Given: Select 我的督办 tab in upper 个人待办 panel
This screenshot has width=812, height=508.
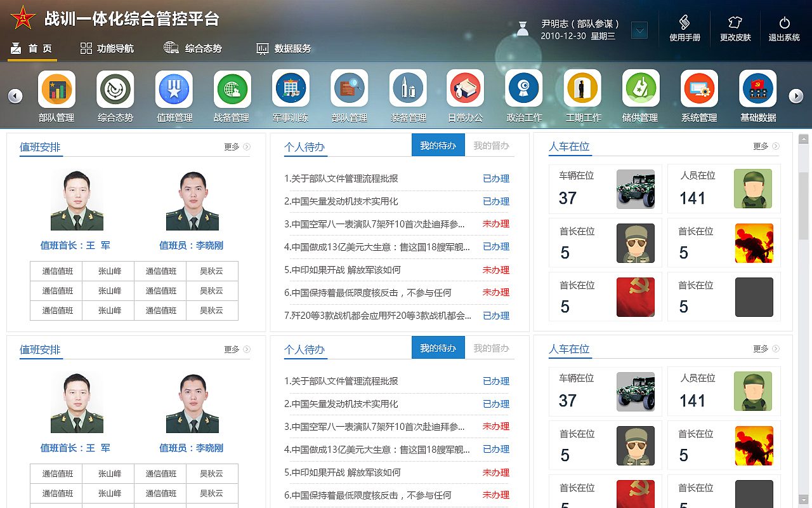Looking at the screenshot, I should [x=491, y=145].
